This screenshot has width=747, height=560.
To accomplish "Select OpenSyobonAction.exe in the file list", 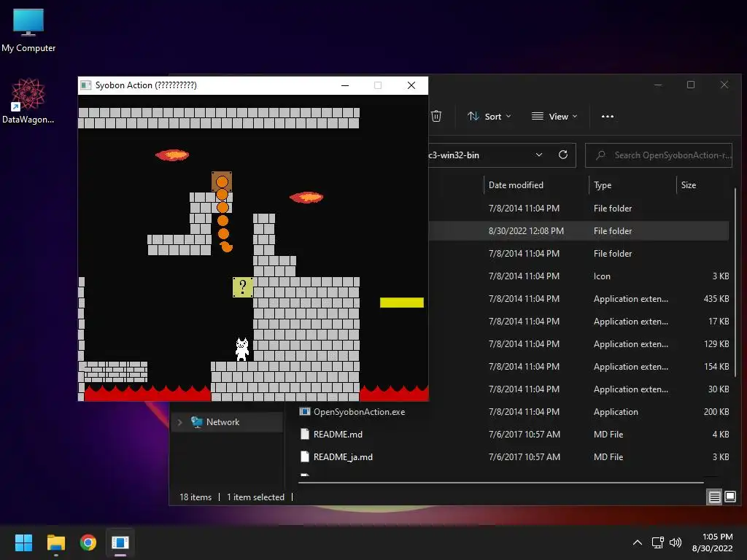I will tap(359, 412).
